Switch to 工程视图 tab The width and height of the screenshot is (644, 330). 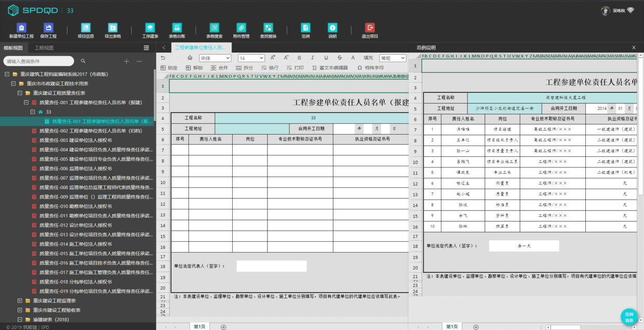tap(44, 48)
